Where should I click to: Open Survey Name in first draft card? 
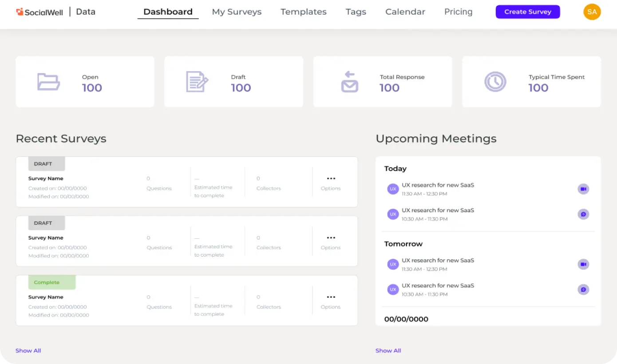pyautogui.click(x=46, y=178)
